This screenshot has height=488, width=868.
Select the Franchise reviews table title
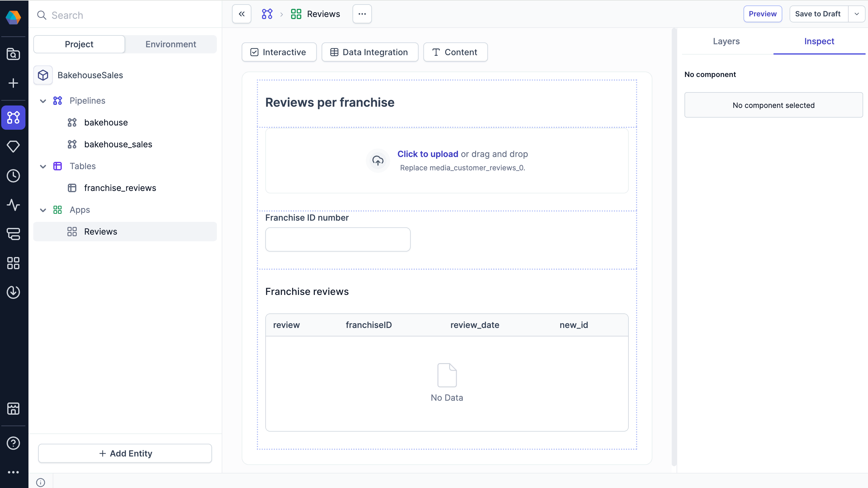pyautogui.click(x=307, y=292)
